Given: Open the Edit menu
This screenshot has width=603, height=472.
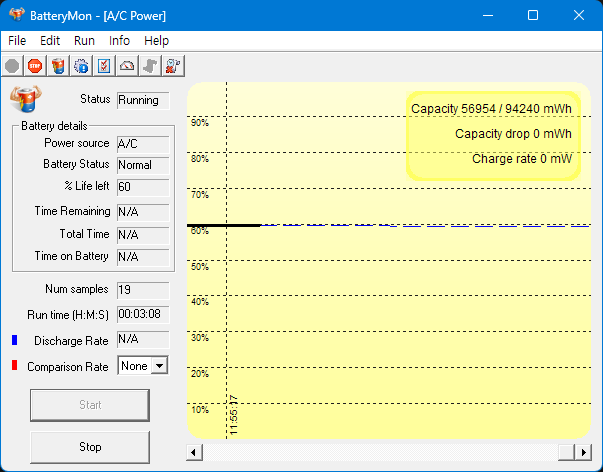Looking at the screenshot, I should (50, 40).
